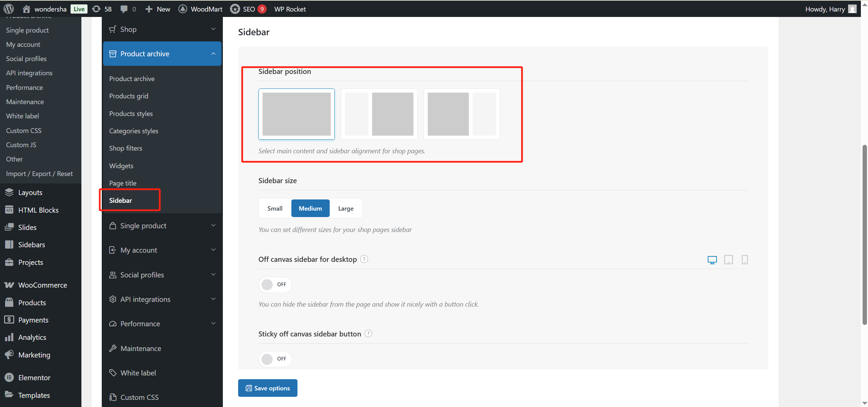Click help icon beside Off canvas sidebar

(364, 259)
